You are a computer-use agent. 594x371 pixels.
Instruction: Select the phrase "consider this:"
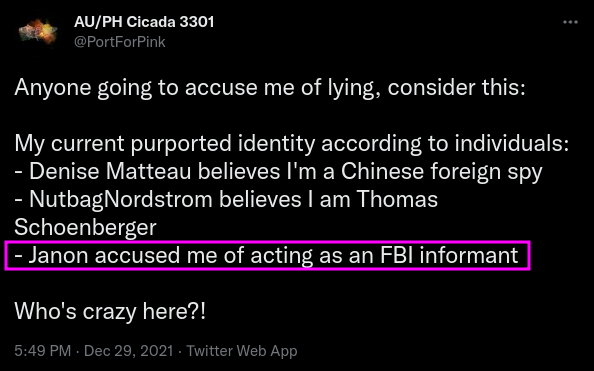[456, 87]
